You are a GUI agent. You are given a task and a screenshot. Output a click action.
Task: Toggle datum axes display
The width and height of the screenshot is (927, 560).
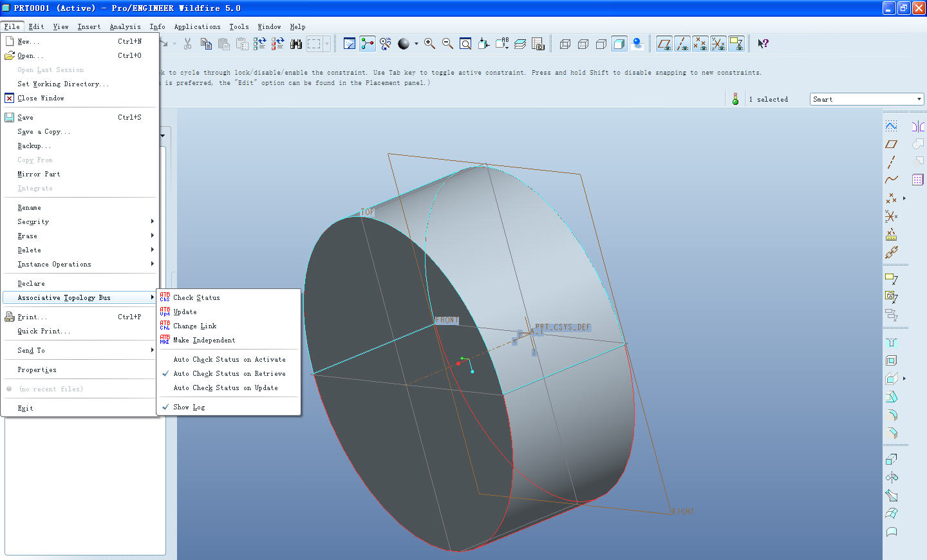coord(682,44)
